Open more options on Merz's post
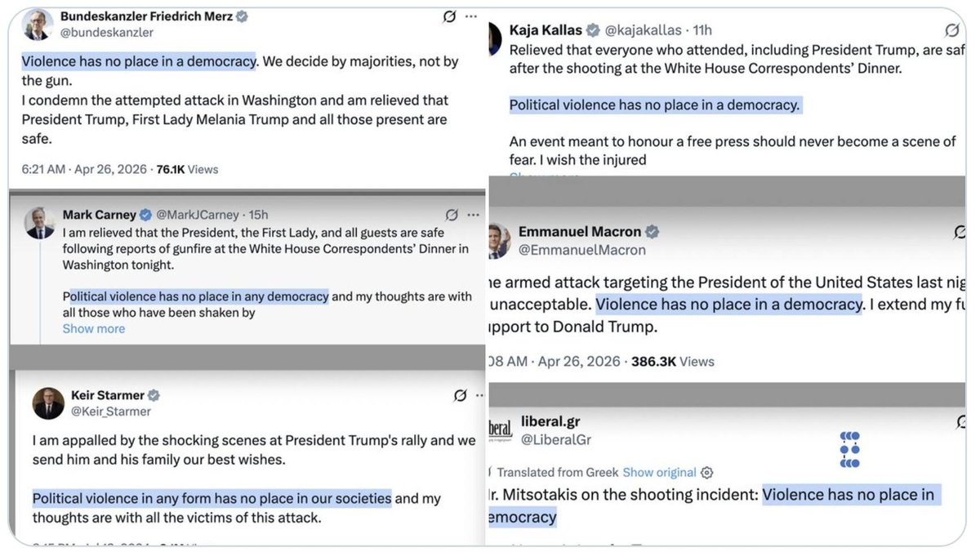 471,16
